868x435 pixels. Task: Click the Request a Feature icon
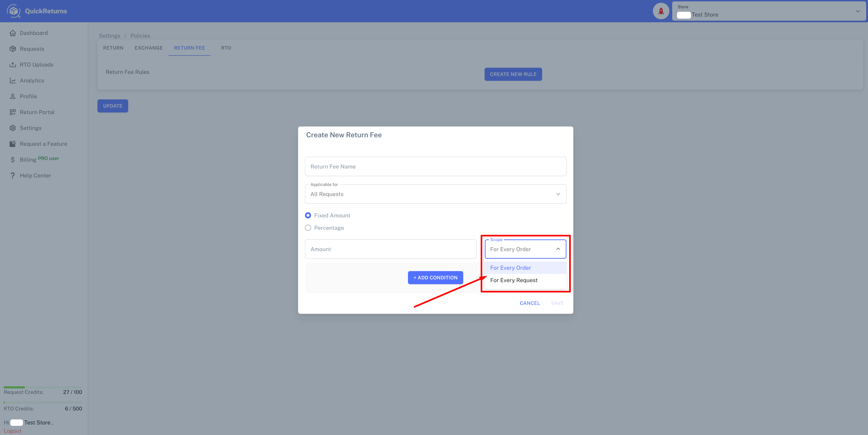[x=13, y=144]
